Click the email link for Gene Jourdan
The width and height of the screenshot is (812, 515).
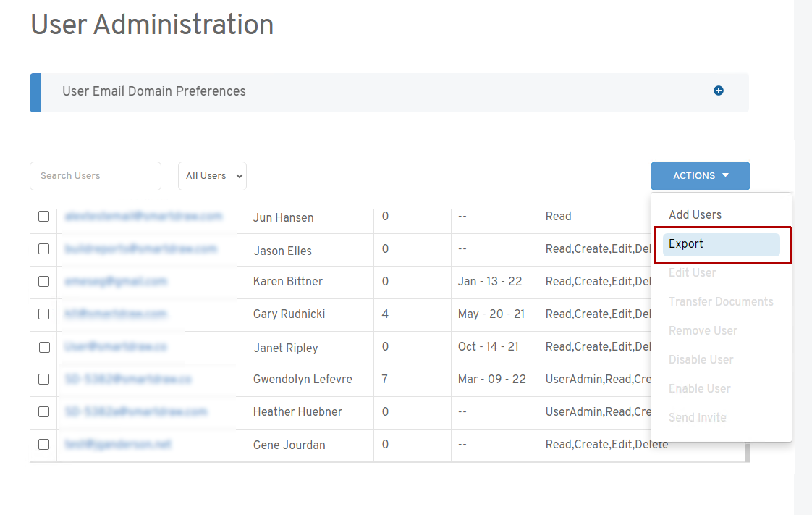point(118,444)
